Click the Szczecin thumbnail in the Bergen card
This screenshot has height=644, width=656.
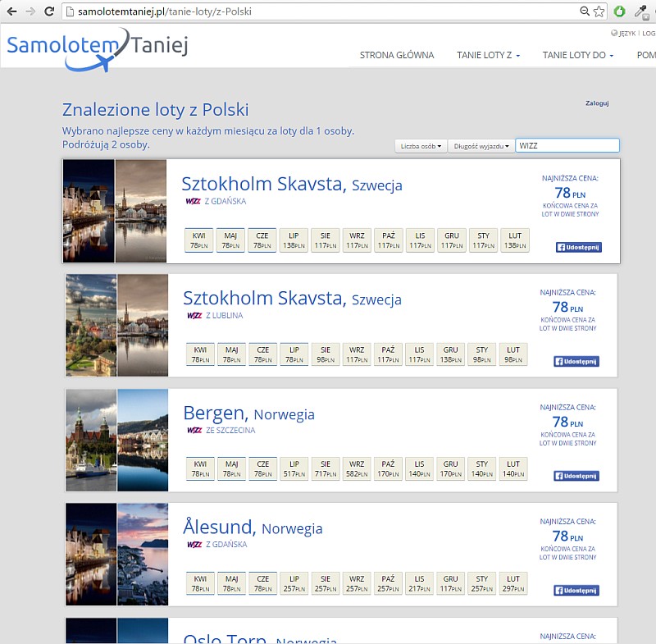pos(91,440)
